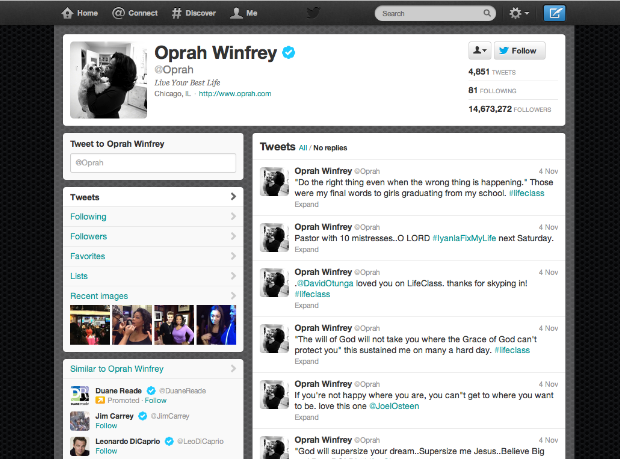Open the settings gear menu

(518, 13)
